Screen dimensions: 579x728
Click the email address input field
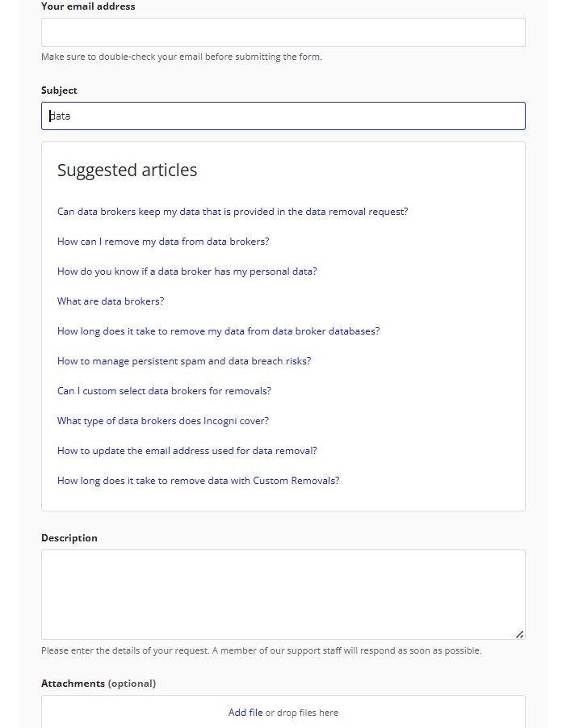[283, 32]
